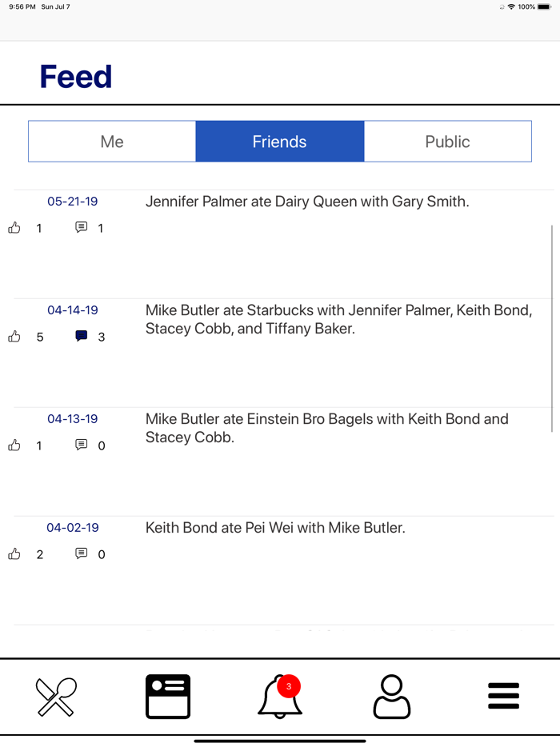
Task: Open comments on Dairy Queen post
Action: tap(82, 227)
